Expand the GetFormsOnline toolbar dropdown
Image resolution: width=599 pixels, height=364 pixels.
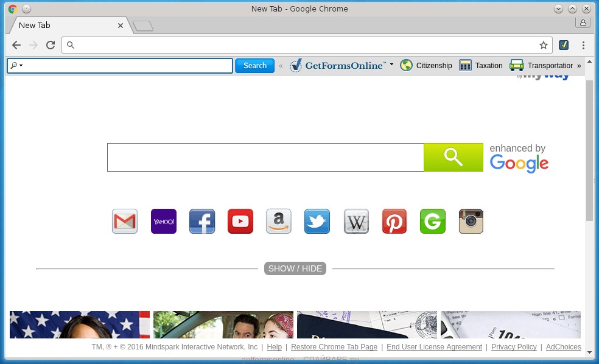(x=393, y=65)
